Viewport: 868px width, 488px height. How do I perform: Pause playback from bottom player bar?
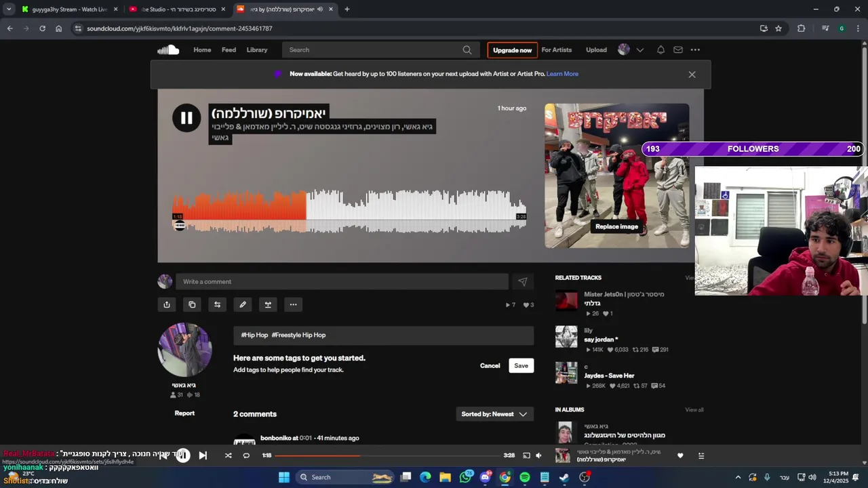pyautogui.click(x=182, y=455)
